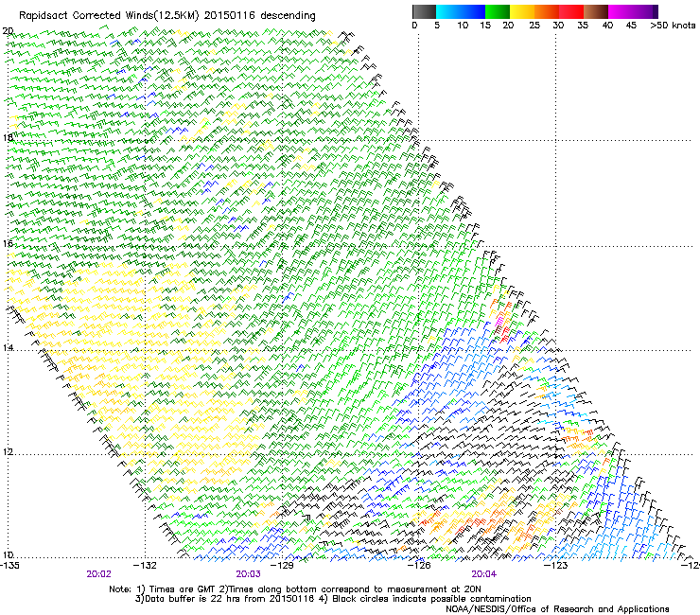Click the latitude label '12'
This screenshot has height=615, width=700.
pyautogui.click(x=8, y=451)
